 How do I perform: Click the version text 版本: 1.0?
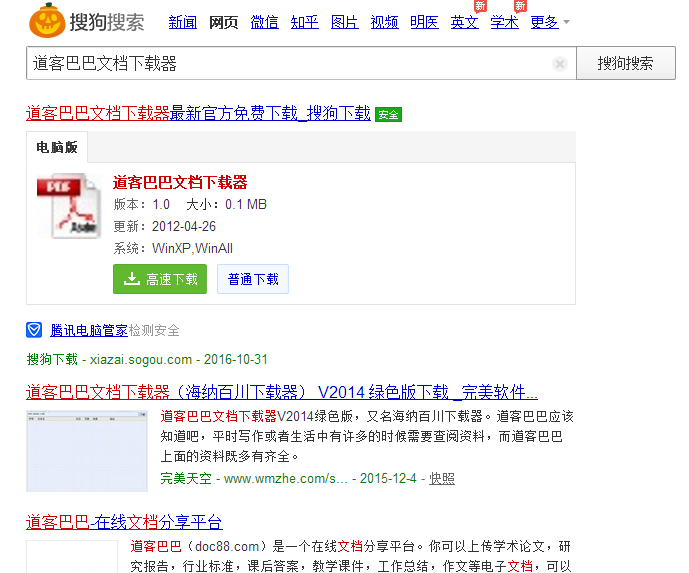(x=141, y=204)
